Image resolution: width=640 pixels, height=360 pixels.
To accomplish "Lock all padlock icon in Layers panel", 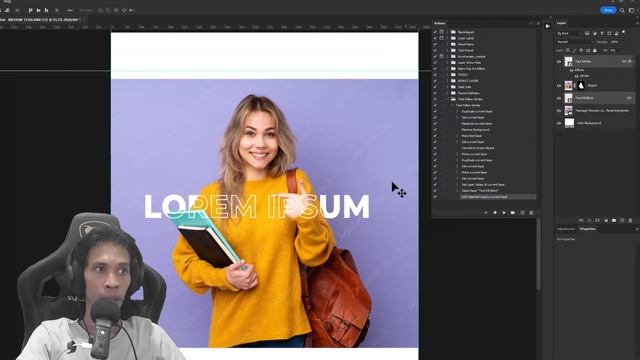I will 595,50.
